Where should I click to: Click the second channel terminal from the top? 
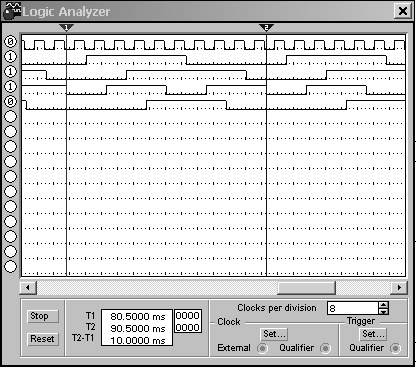click(10, 57)
